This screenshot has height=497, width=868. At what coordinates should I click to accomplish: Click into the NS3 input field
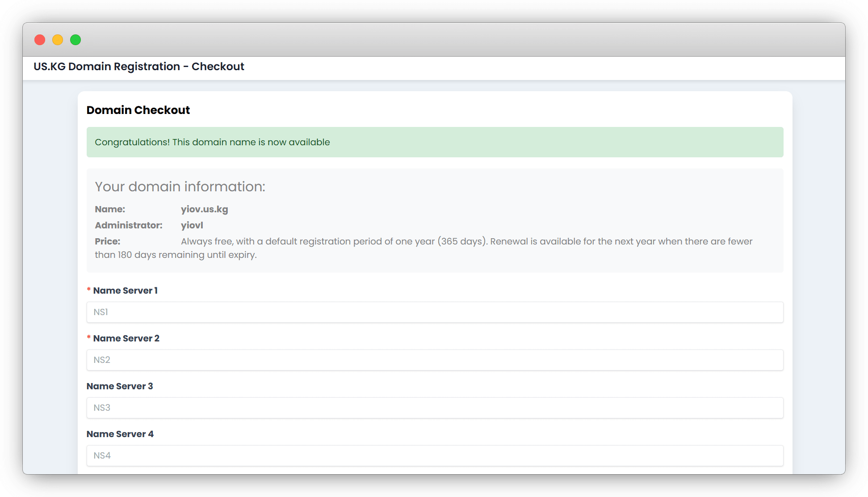click(x=434, y=408)
